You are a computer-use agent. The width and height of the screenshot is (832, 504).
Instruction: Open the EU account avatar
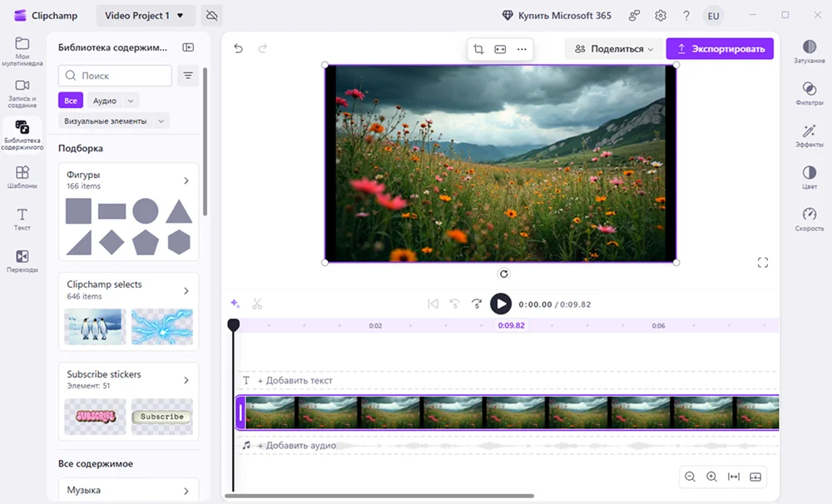pyautogui.click(x=713, y=16)
